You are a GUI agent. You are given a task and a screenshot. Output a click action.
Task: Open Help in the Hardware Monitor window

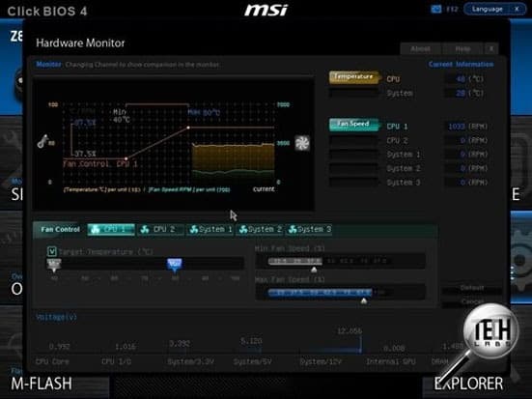pyautogui.click(x=462, y=49)
